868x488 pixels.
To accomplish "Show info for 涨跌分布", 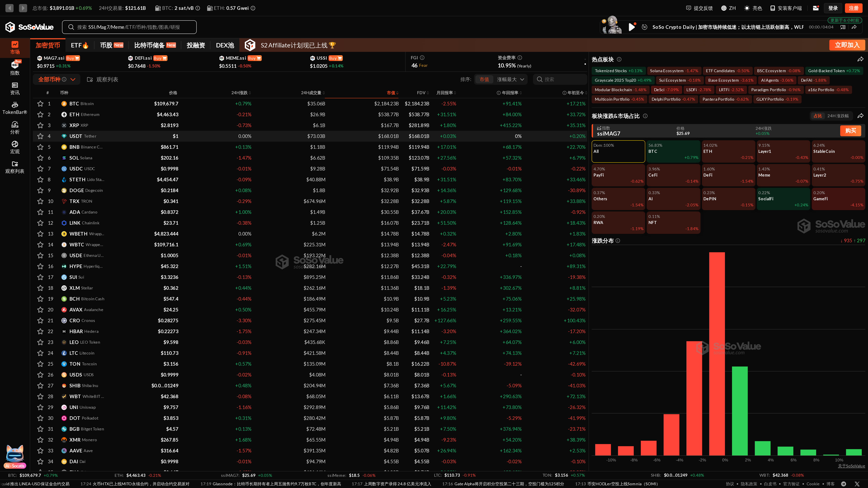I will [x=618, y=240].
